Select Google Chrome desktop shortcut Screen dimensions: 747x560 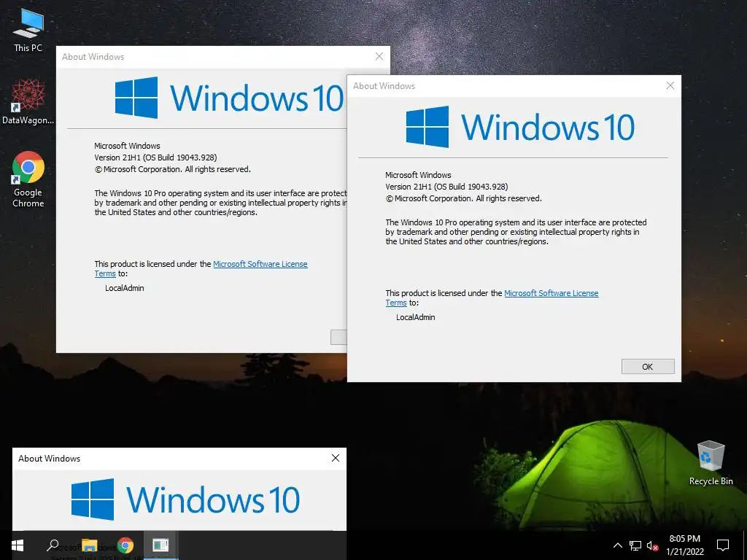click(28, 179)
